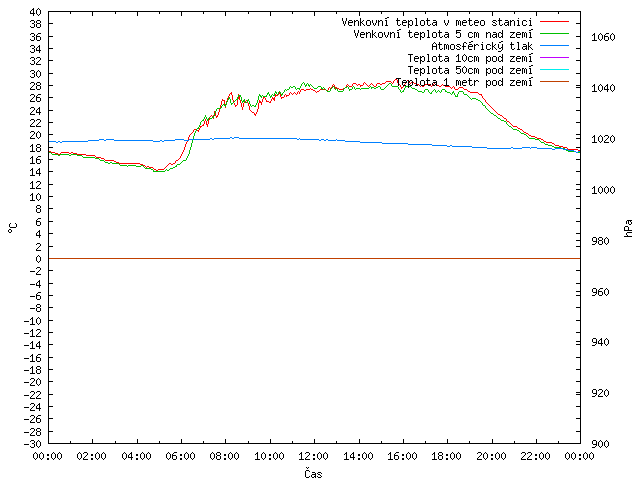Click the blue pressure curve near 12:00

pos(314,139)
